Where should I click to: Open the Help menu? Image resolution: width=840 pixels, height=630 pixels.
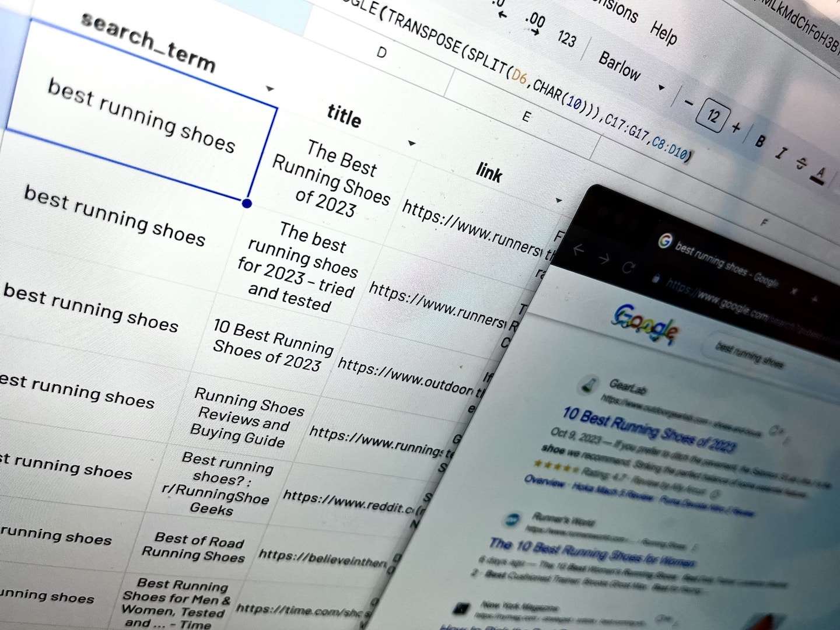[664, 33]
